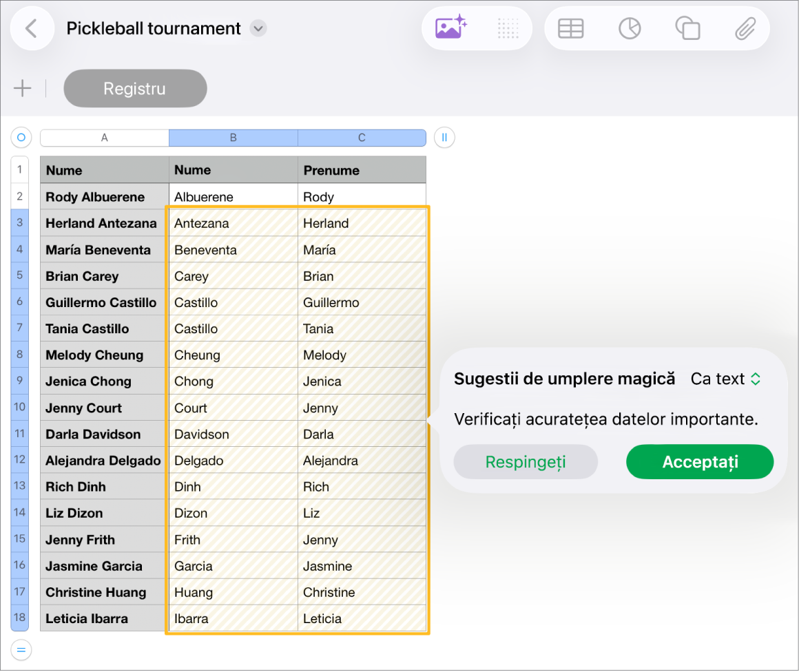Select the Brian Carey cell

[x=105, y=276]
